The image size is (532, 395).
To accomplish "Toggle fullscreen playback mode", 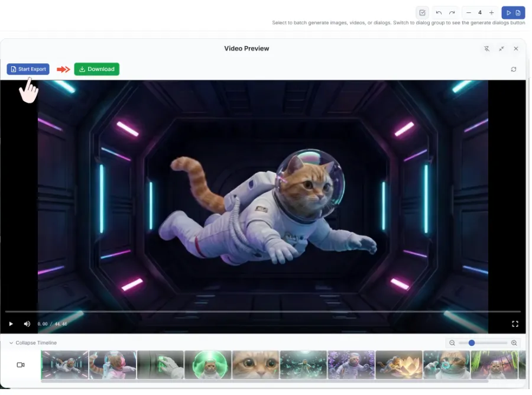I will point(515,323).
